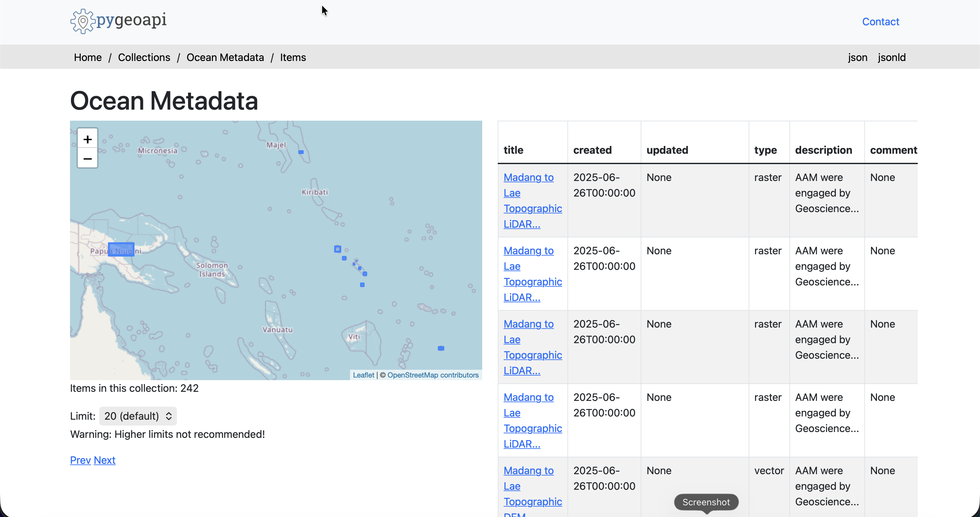The width and height of the screenshot is (980, 517).
Task: Open the Leaflet attribution link
Action: [x=363, y=375]
